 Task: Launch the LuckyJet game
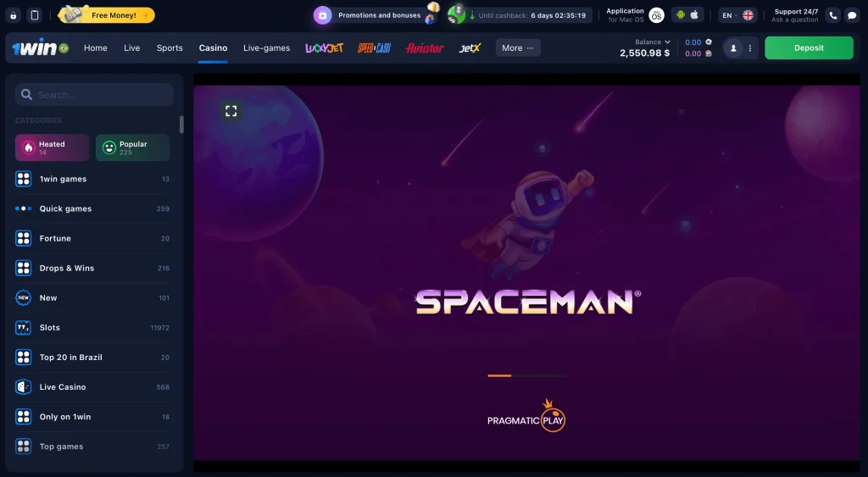pos(325,48)
